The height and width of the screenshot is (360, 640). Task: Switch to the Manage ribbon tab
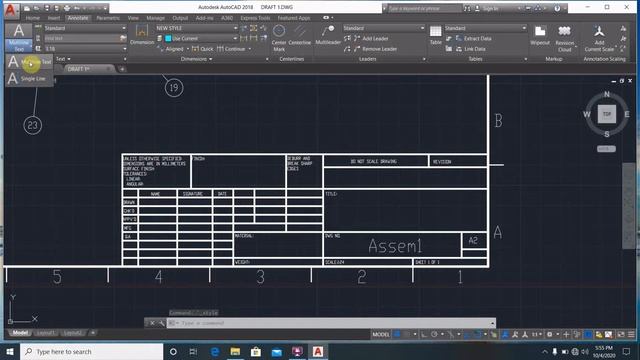pos(156,18)
